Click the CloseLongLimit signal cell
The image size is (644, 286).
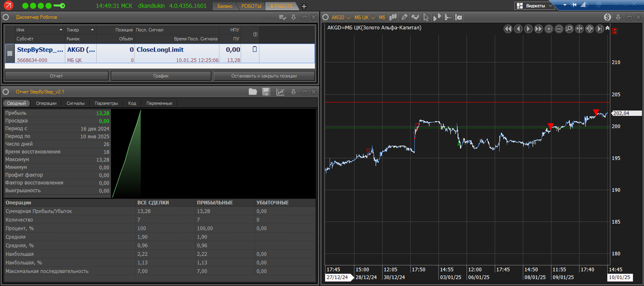tap(161, 49)
